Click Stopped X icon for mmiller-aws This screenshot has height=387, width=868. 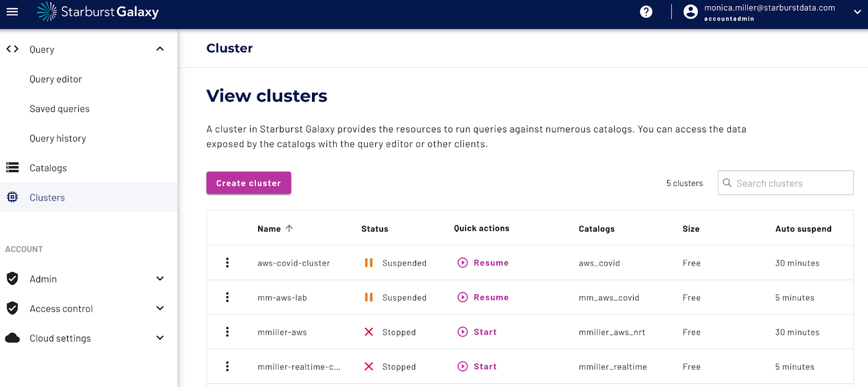(369, 332)
